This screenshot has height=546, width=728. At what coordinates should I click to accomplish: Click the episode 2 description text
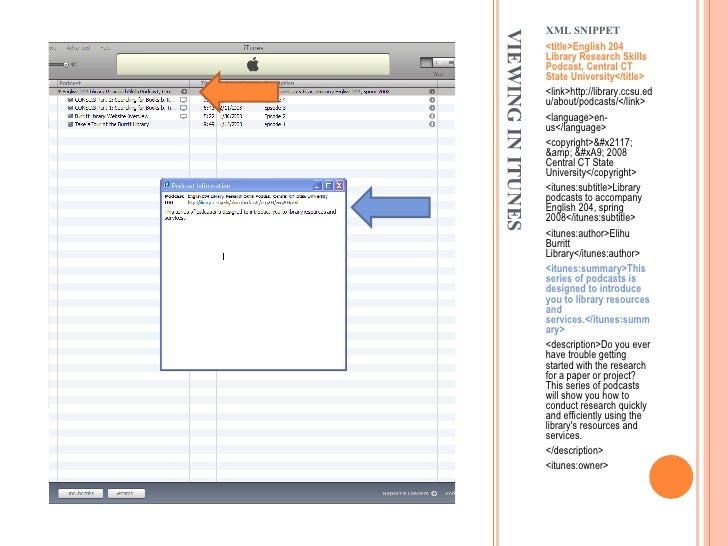pos(275,116)
